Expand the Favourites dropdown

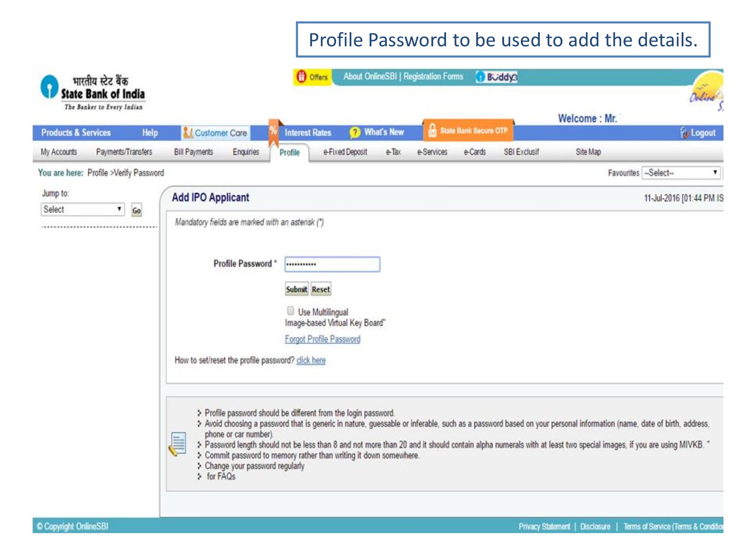point(681,173)
